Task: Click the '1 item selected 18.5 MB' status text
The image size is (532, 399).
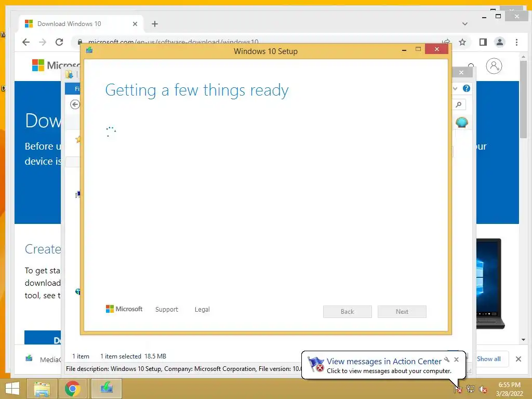Action: click(x=133, y=356)
